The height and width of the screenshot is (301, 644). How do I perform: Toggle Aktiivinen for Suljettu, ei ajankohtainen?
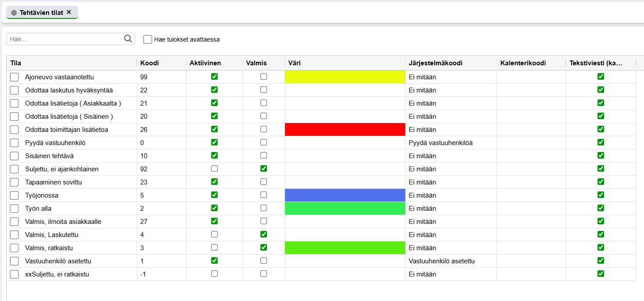[x=214, y=168]
